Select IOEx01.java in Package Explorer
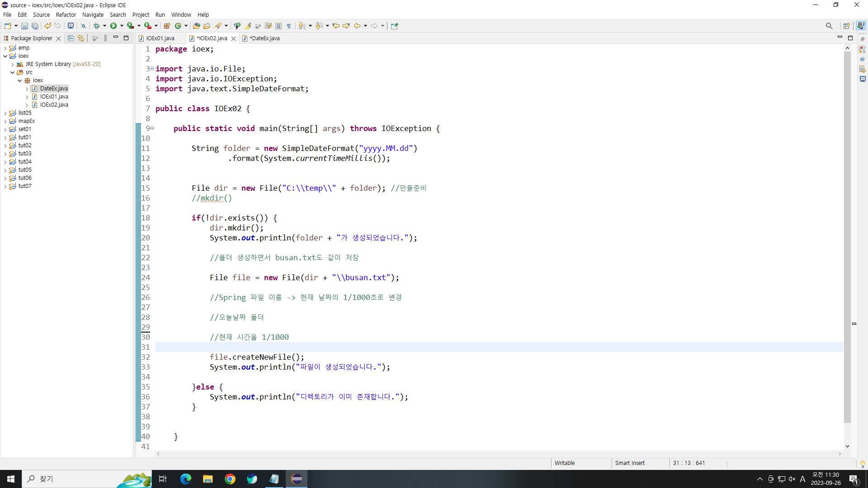Viewport: 868px width, 488px height. coord(54,97)
